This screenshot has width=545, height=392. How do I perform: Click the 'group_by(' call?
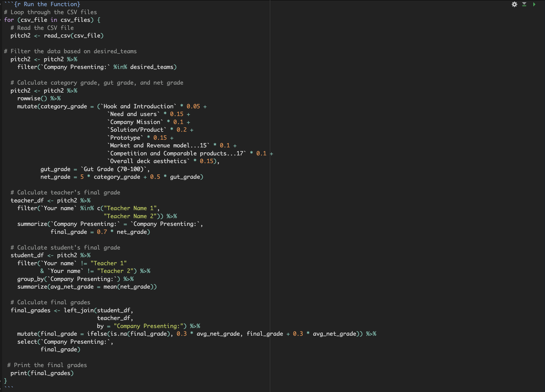point(32,279)
